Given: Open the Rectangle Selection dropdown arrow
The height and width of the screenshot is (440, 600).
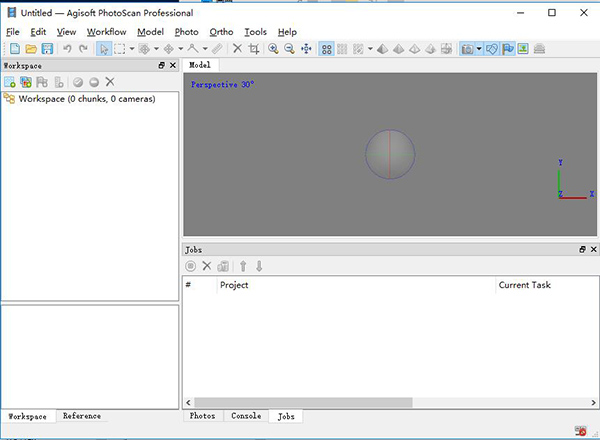Looking at the screenshot, I should click(132, 48).
